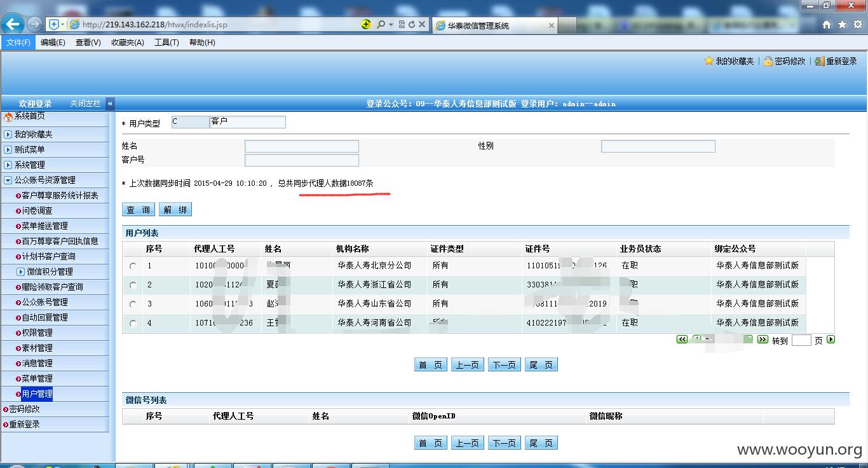Go back with the browser back arrow
868x468 pixels.
coord(13,24)
